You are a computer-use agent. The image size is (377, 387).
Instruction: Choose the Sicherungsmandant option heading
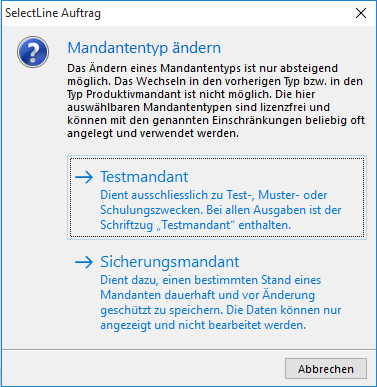(x=170, y=262)
